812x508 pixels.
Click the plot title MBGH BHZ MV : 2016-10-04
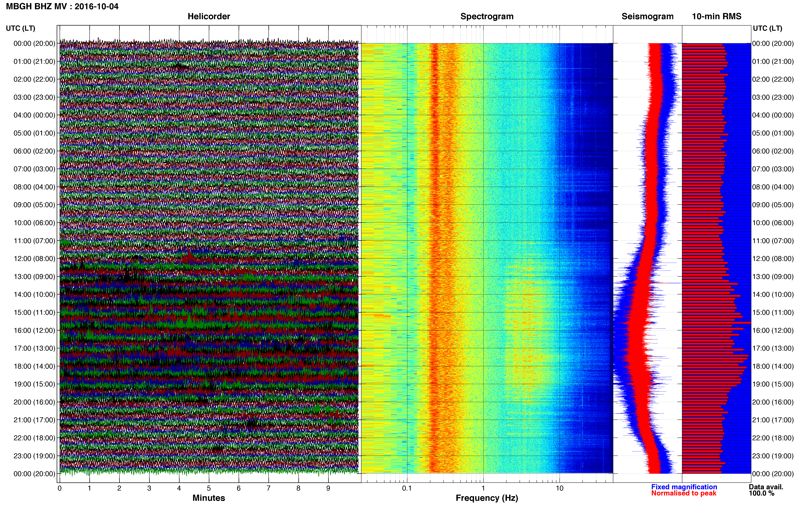click(x=62, y=6)
